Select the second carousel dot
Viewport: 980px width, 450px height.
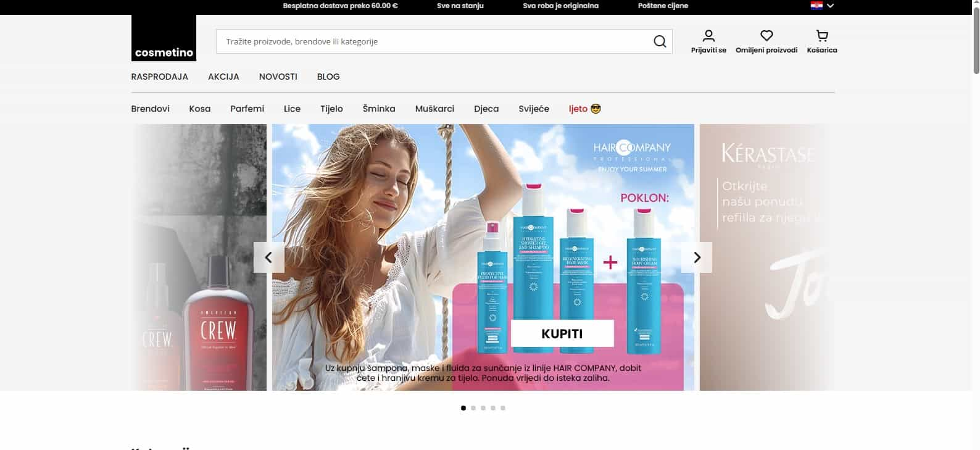(473, 408)
